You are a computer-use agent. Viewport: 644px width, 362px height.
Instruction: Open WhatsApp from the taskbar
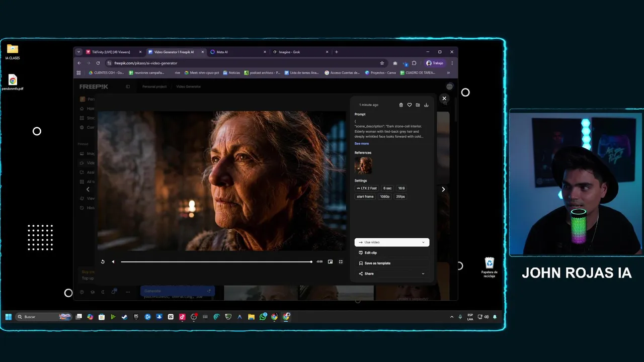[x=263, y=317]
